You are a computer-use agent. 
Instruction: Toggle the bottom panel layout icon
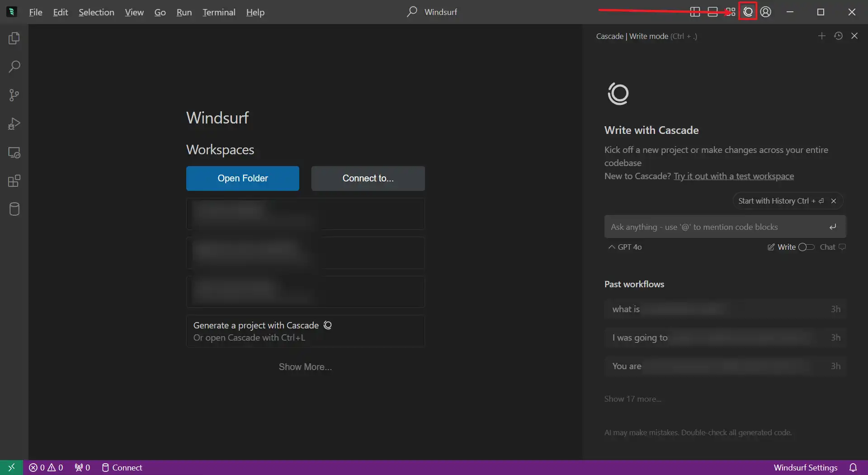coord(712,12)
